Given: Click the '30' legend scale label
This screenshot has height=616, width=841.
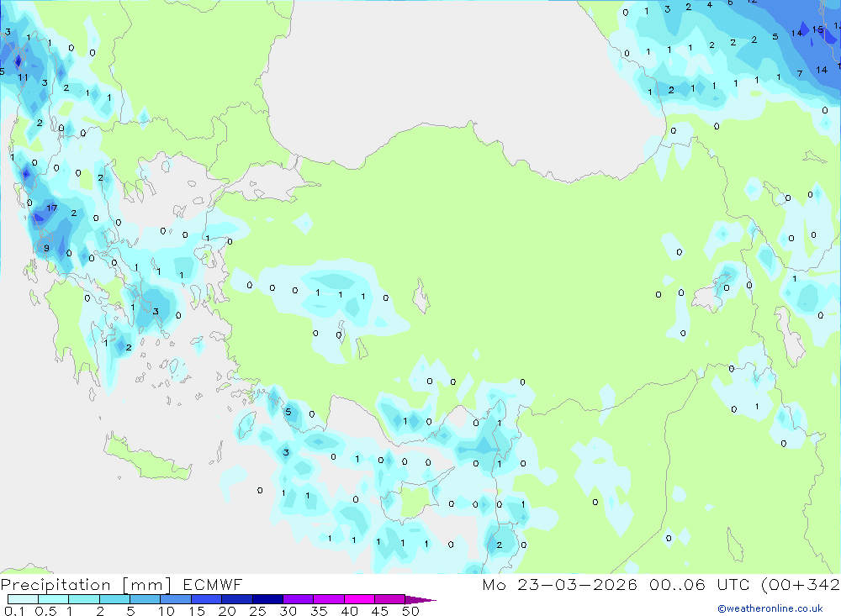Looking at the screenshot, I should point(288,611).
